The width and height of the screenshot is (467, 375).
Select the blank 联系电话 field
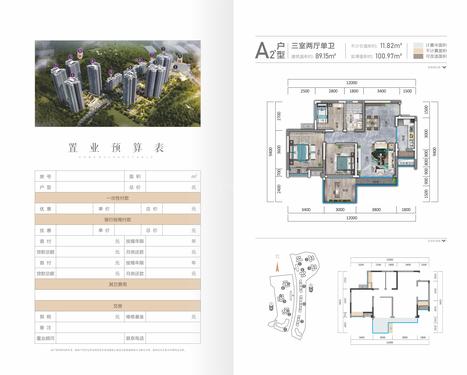[x=173, y=338]
